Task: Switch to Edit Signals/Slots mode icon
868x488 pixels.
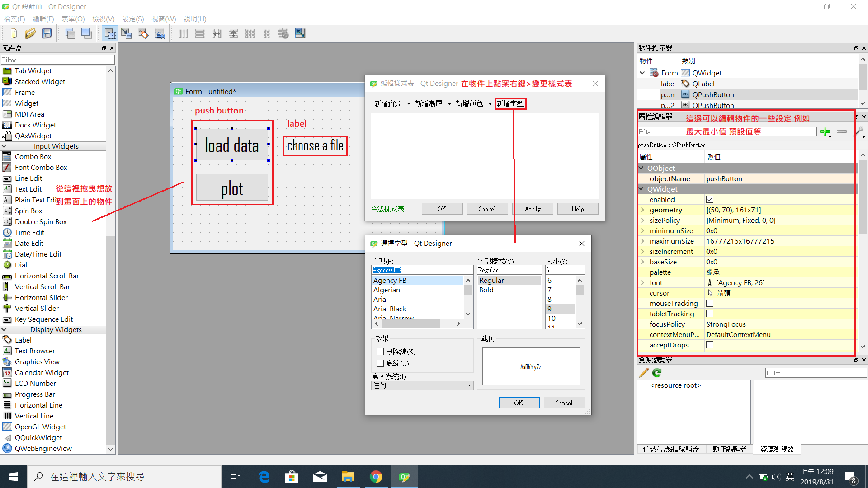Action: 127,33
